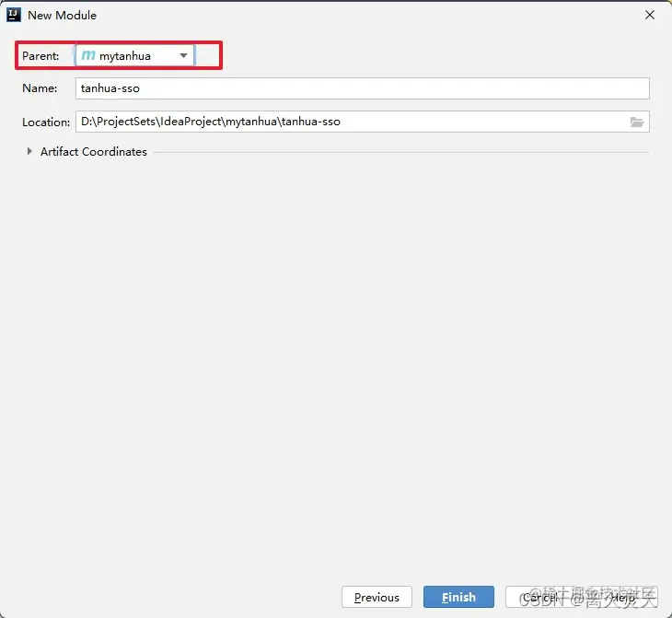This screenshot has height=618, width=672.
Task: Expand the Artifact Coordinates section
Action: tap(29, 151)
